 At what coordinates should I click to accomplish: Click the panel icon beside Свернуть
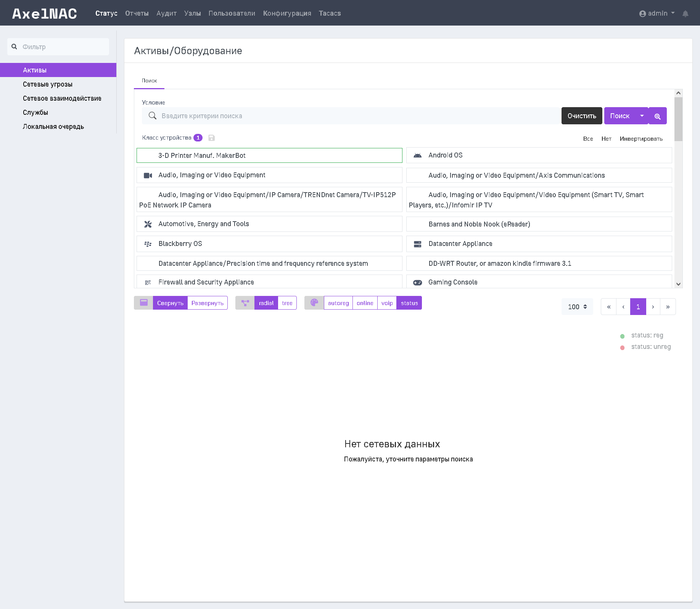point(144,303)
